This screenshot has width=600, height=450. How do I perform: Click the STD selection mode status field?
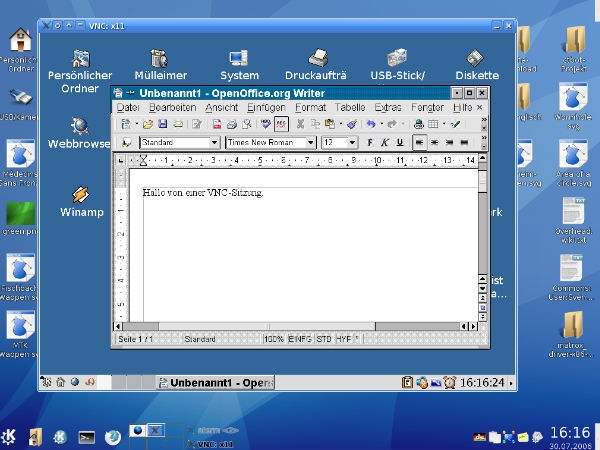tap(324, 339)
